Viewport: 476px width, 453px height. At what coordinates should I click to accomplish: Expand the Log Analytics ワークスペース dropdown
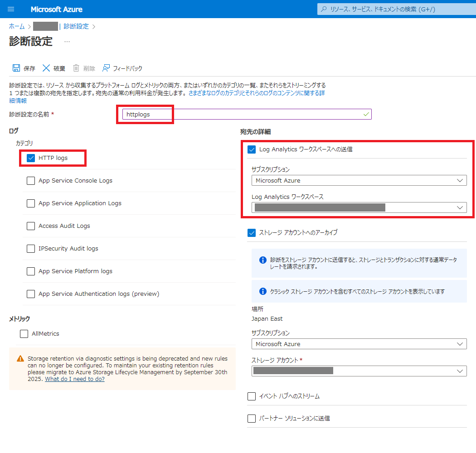[359, 207]
